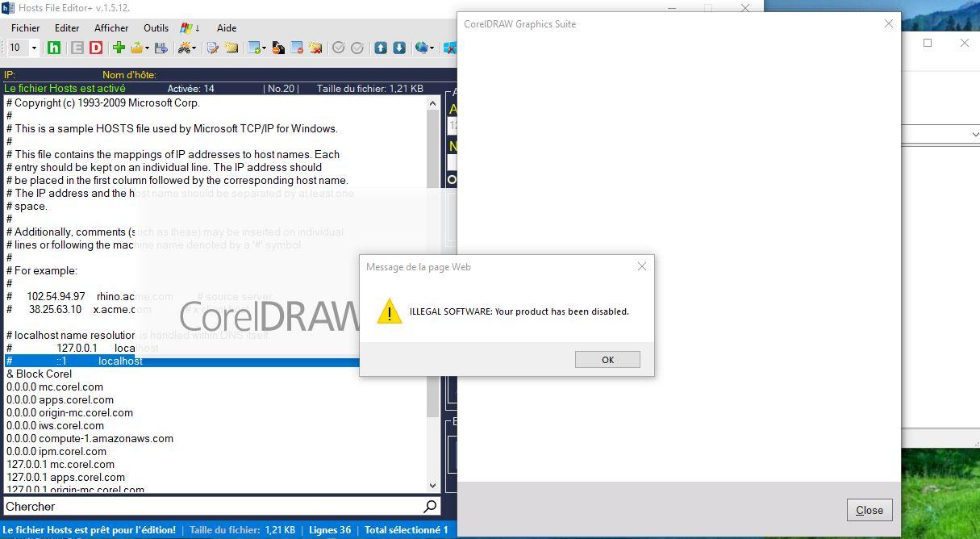Click the black folder with minus icon

278,48
